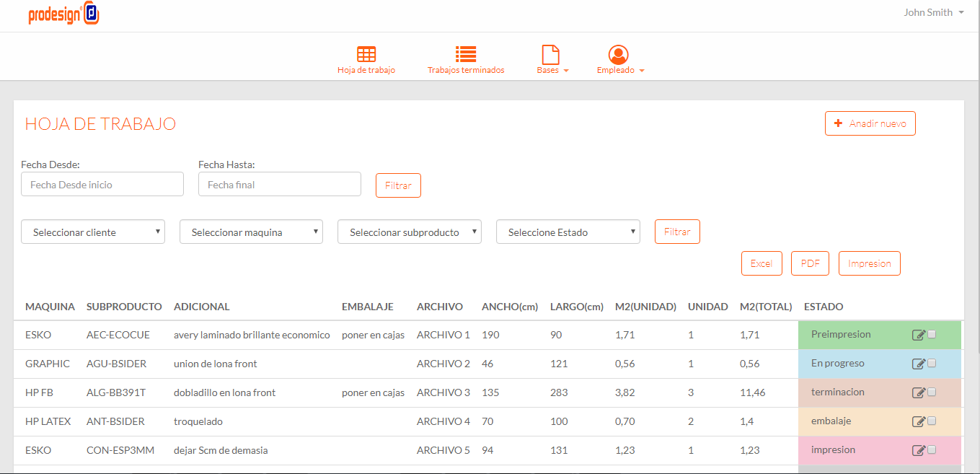980x474 pixels.
Task: Focus the Fecha Desde input field
Action: coord(102,185)
